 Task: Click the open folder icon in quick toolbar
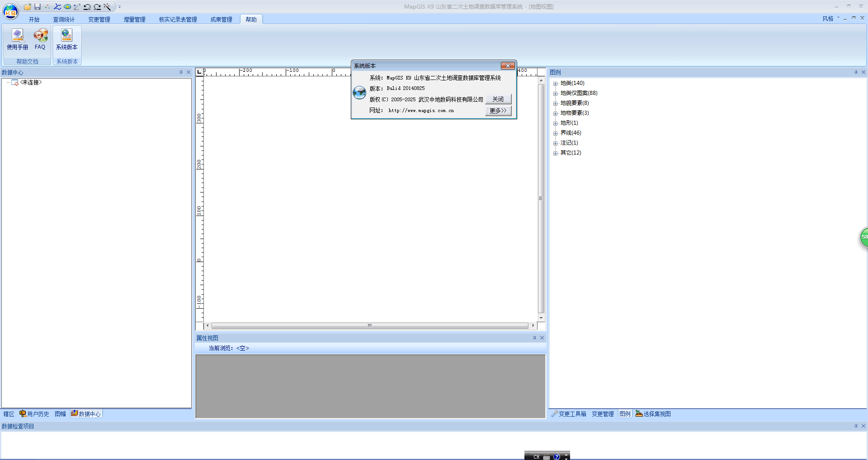pyautogui.click(x=28, y=7)
